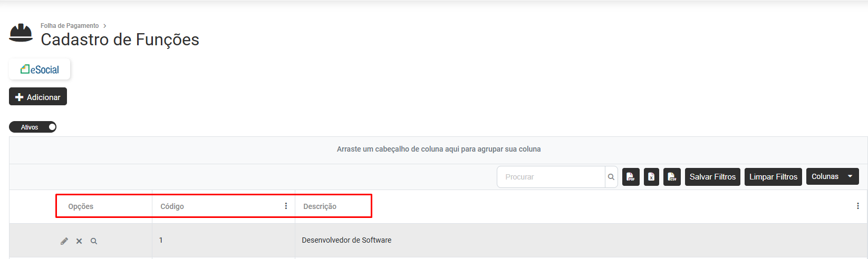This screenshot has width=868, height=259.
Task: Export the table to CSV
Action: [x=672, y=177]
